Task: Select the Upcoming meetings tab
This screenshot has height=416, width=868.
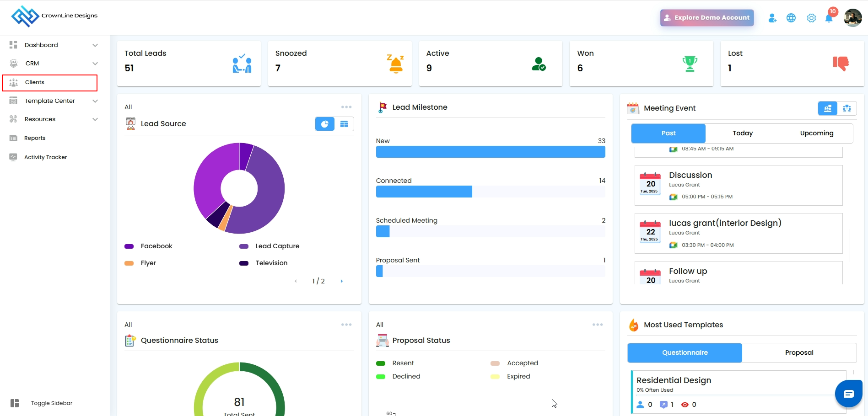Action: point(816,133)
